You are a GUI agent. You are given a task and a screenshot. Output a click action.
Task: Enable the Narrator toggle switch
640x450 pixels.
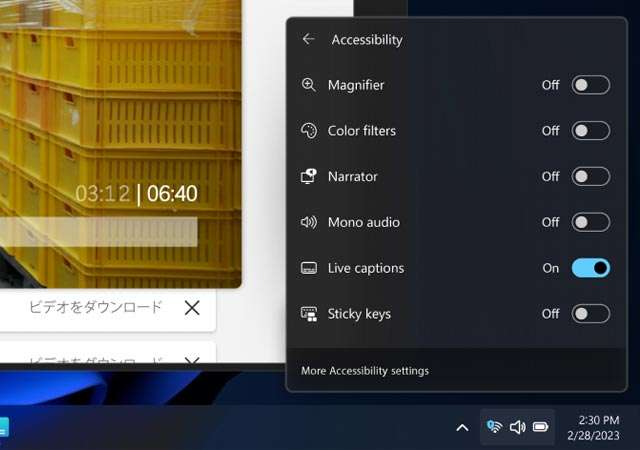[x=590, y=177]
